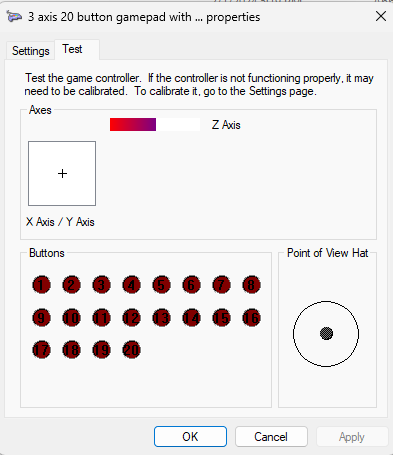Viewport: 393px width, 455px height.
Task: Select the Test tab
Action: click(72, 49)
